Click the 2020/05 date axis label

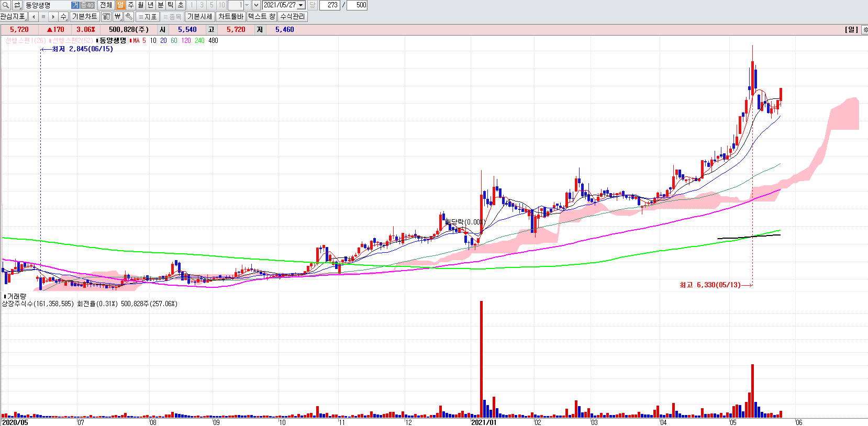tap(15, 422)
